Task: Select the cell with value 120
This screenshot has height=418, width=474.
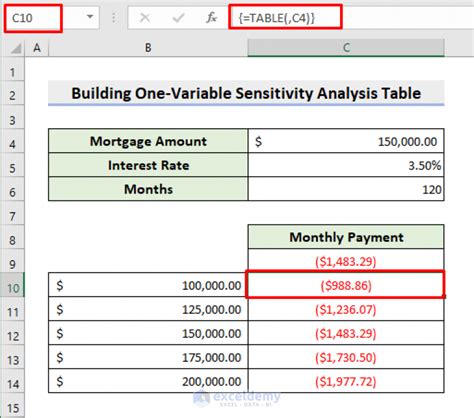Action: pyautogui.click(x=346, y=189)
